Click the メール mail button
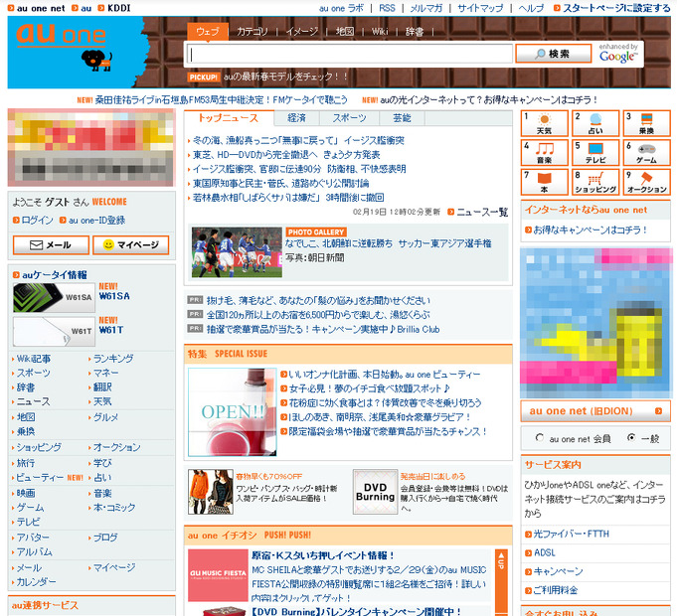677x616 pixels. point(50,244)
